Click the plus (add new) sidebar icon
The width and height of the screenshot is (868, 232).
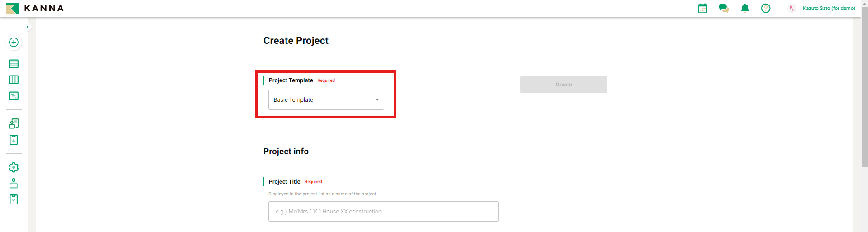point(14,43)
